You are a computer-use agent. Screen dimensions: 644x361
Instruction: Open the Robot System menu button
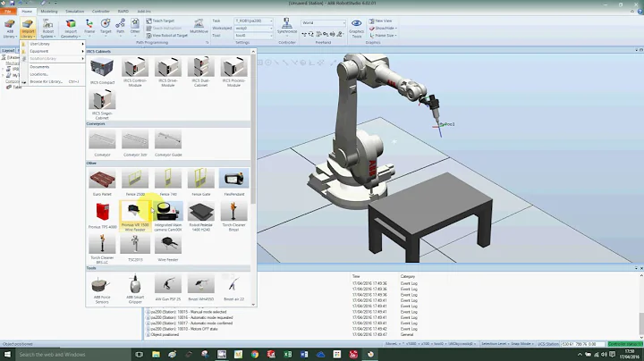point(48,29)
